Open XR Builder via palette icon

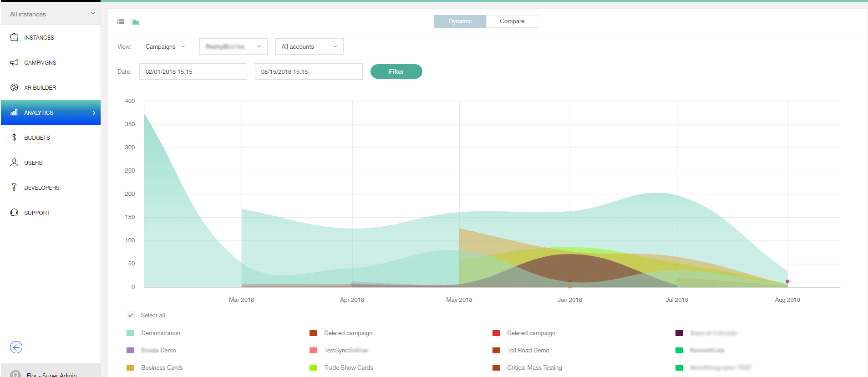(x=14, y=87)
